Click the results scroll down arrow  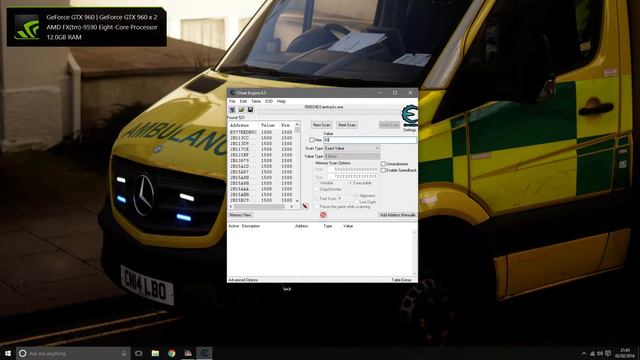(x=297, y=201)
